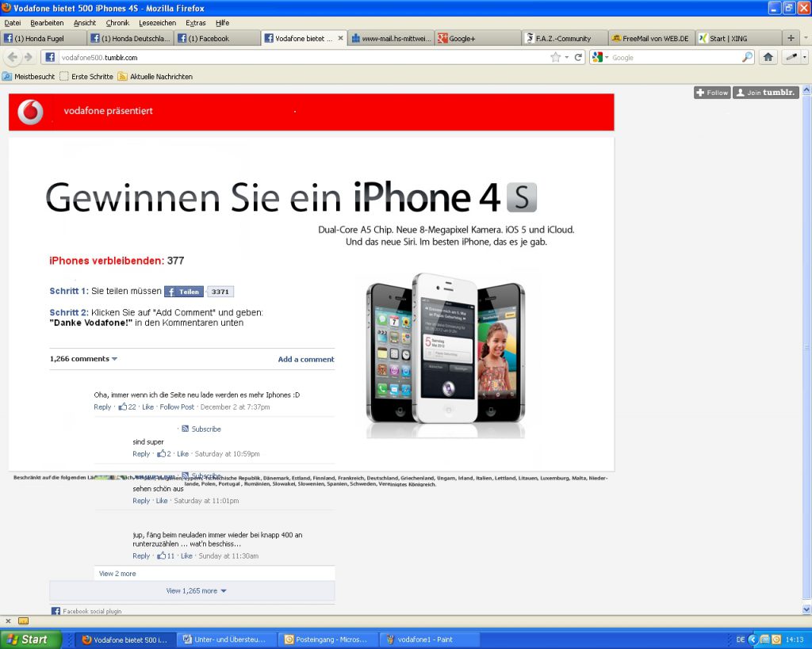812x649 pixels.
Task: Click the page scrollbar down arrow
Action: 806,609
